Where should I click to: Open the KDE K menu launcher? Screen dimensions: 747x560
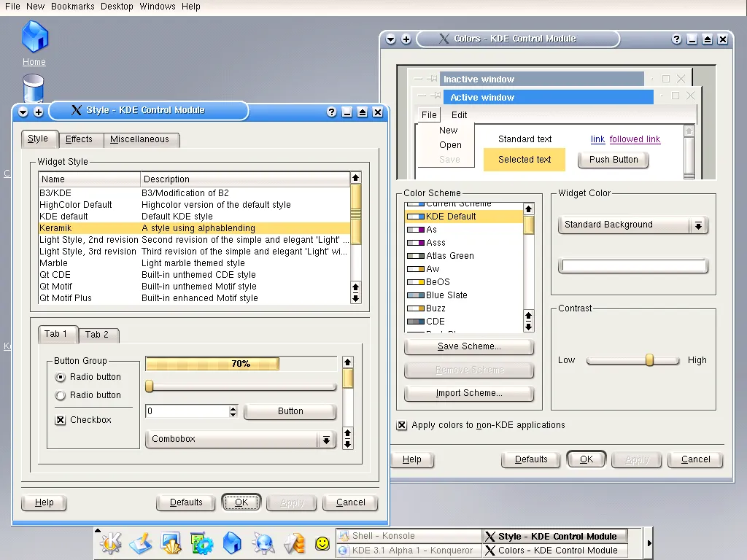click(111, 542)
